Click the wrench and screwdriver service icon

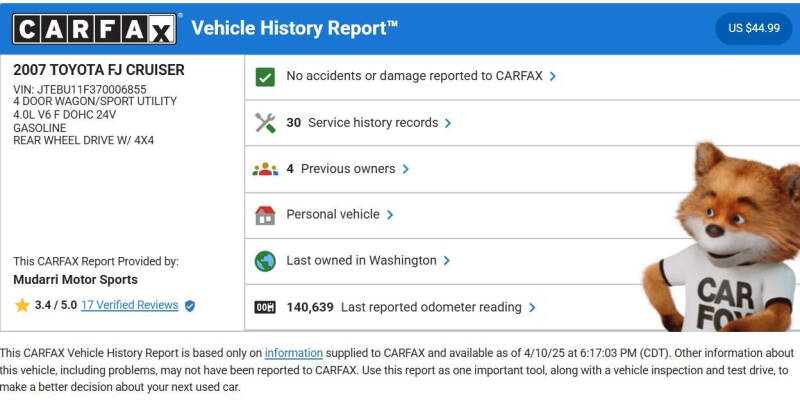tap(265, 123)
